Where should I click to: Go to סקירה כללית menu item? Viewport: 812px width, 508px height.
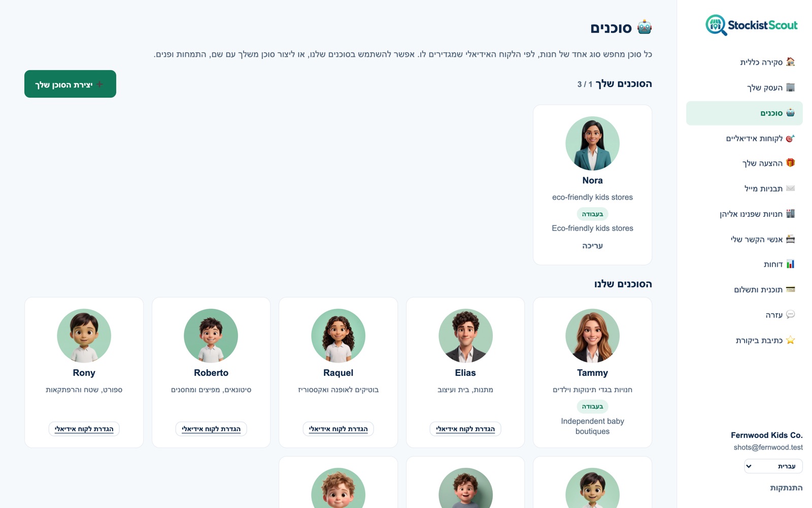(745, 62)
